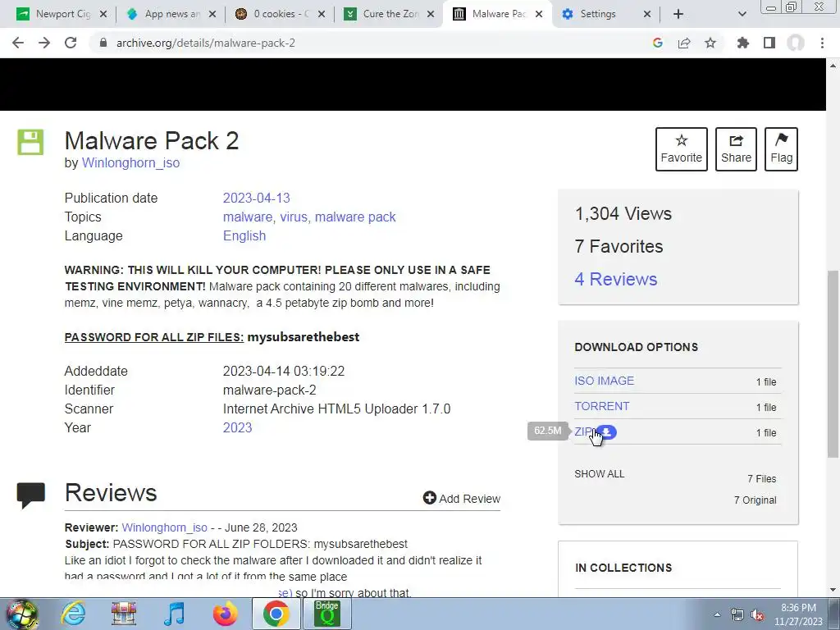Open the Chrome profile avatar
Viewport: 840px width, 630px height.
pyautogui.click(x=796, y=43)
